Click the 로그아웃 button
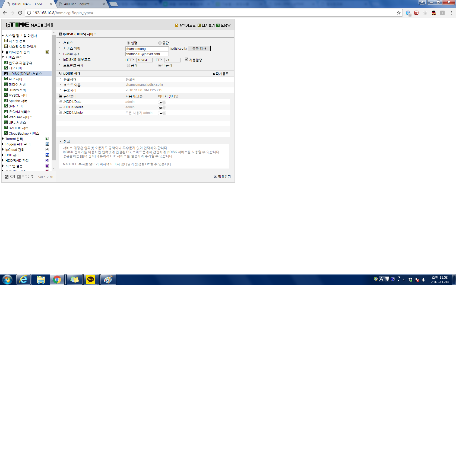 click(26, 177)
